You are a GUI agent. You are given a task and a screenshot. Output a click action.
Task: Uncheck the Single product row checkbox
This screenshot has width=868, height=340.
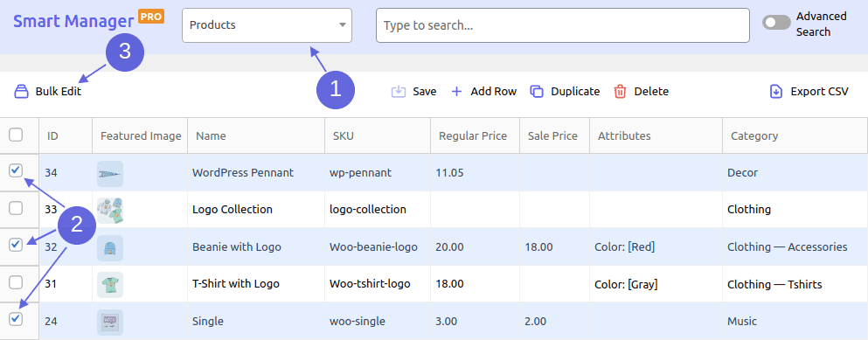click(x=16, y=318)
